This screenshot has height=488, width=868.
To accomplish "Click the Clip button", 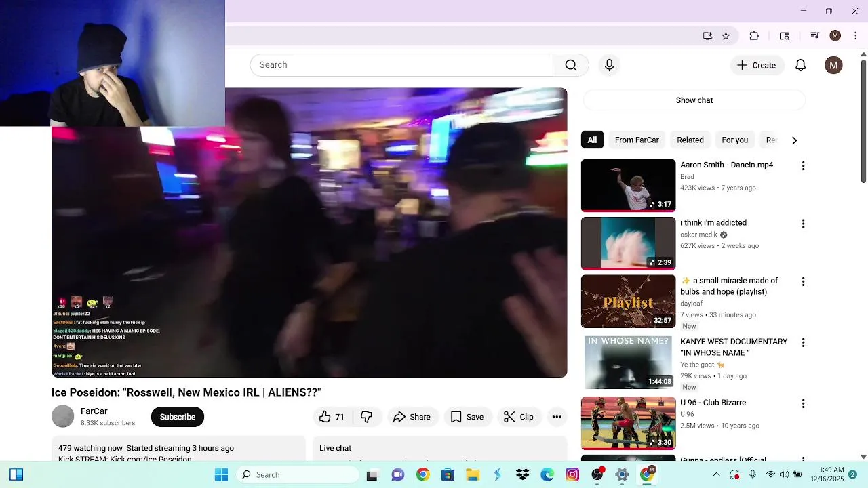I will [519, 417].
